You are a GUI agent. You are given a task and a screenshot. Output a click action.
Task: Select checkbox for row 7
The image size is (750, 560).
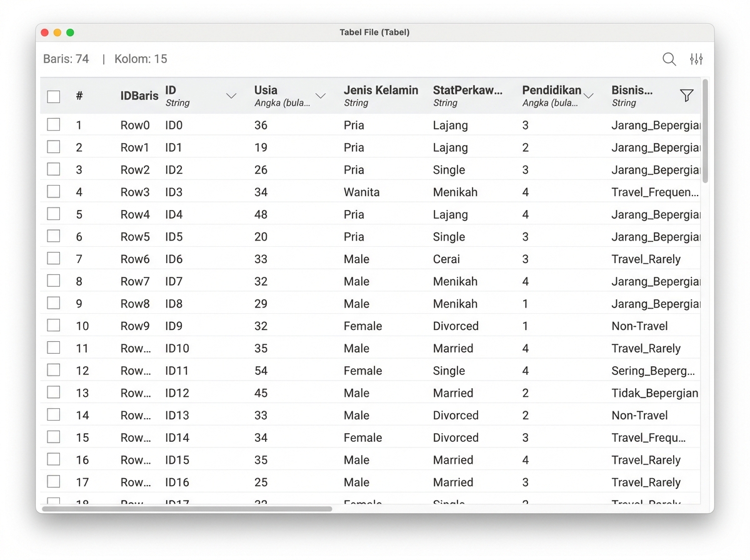click(54, 258)
